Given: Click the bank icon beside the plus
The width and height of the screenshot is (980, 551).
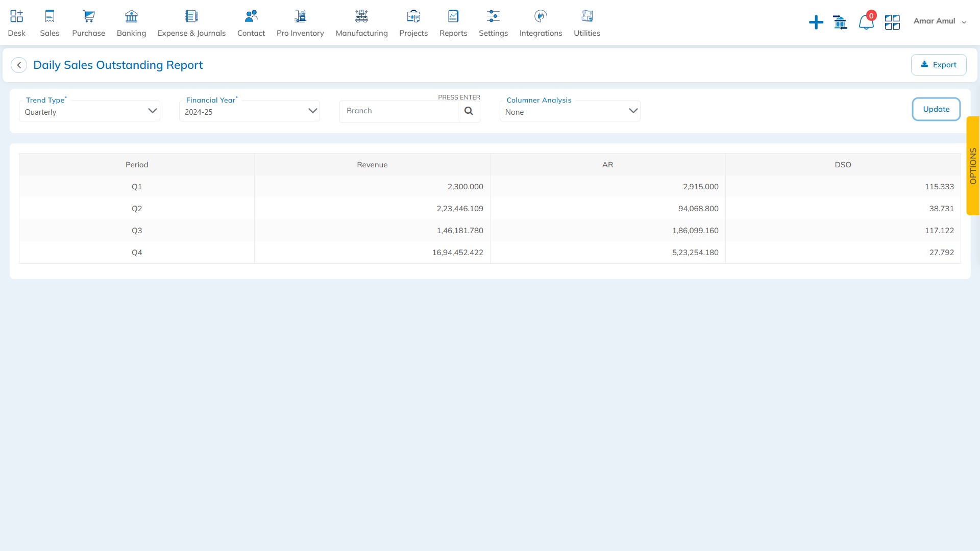Looking at the screenshot, I should pos(840,22).
